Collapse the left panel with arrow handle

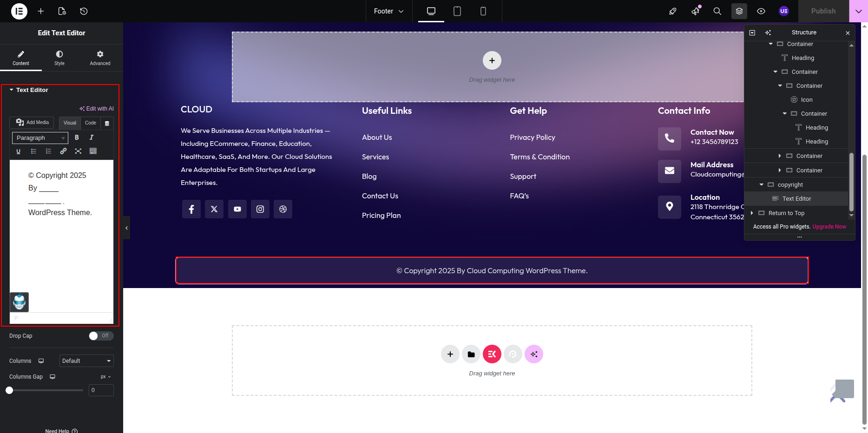point(126,228)
